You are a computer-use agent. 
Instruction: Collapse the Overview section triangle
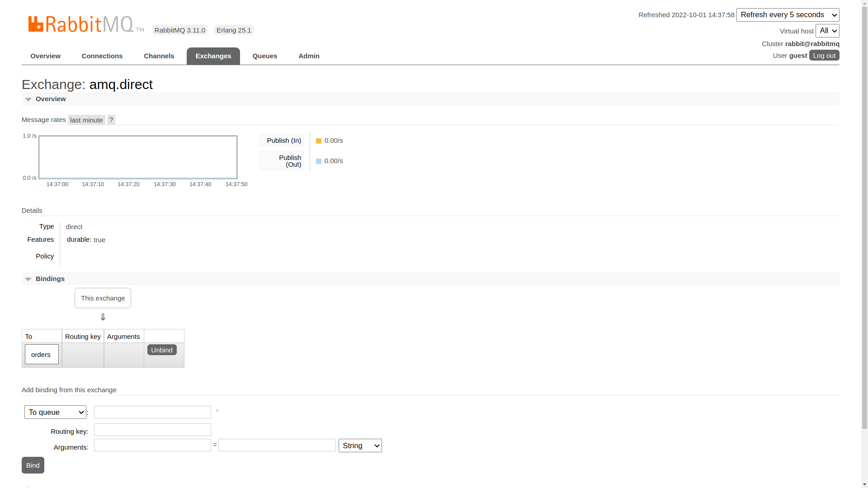28,99
